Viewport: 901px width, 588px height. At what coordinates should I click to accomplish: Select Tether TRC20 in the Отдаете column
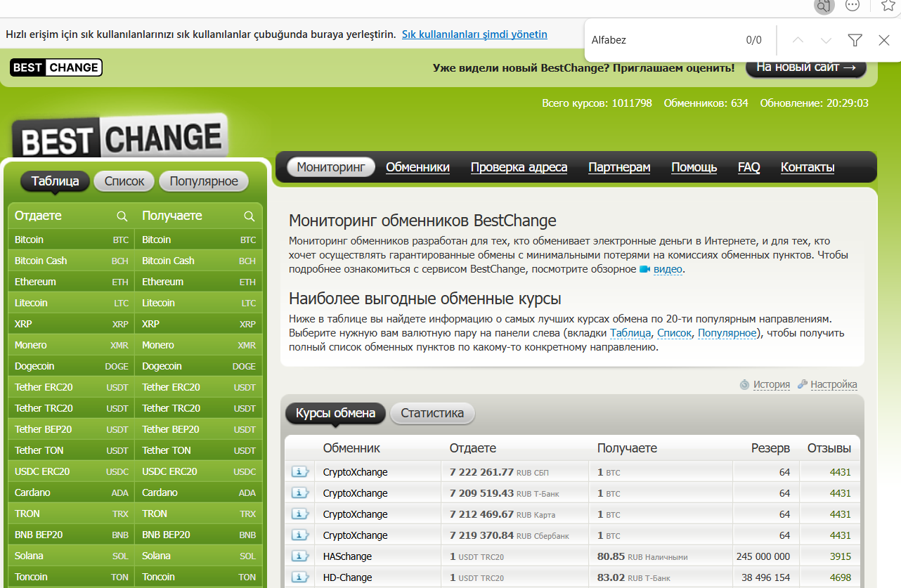[72, 408]
